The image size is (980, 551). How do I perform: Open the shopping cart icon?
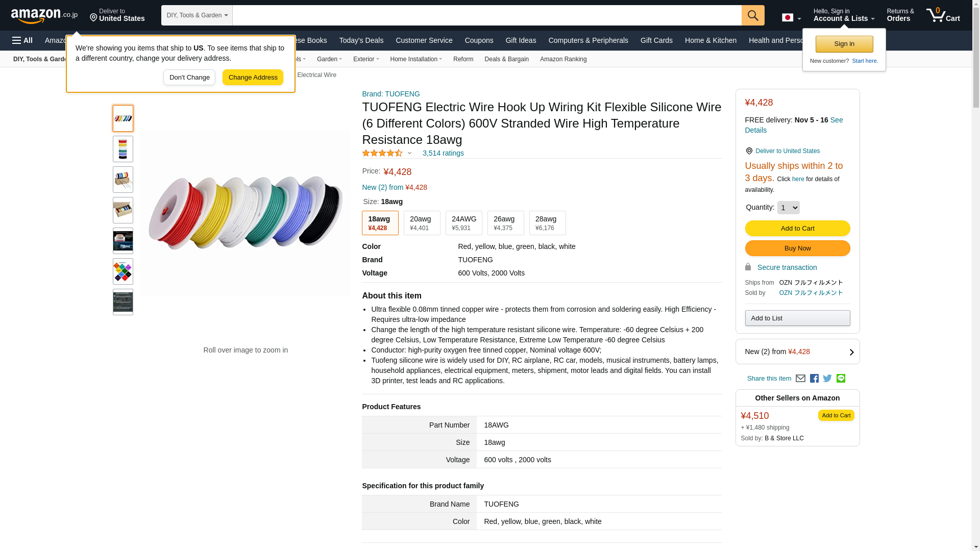point(943,15)
